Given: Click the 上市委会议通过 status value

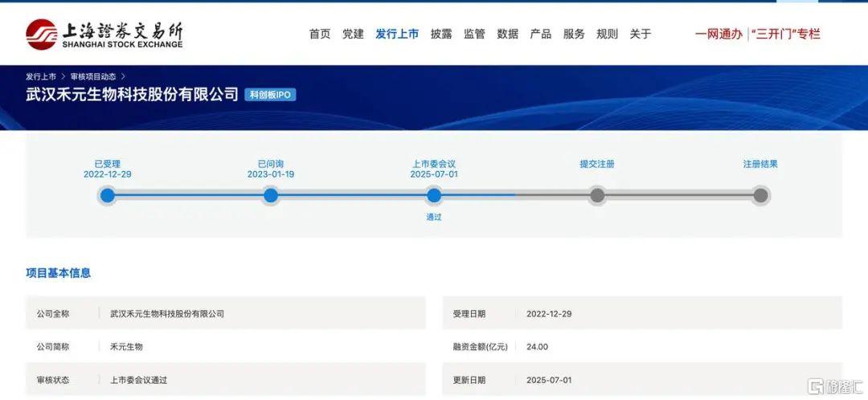Looking at the screenshot, I should coord(139,380).
